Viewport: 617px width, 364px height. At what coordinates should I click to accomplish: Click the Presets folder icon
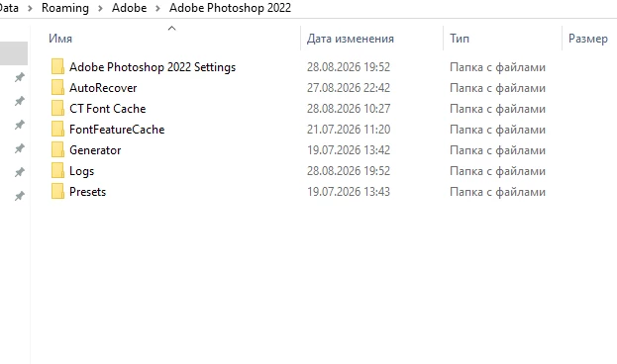pyautogui.click(x=57, y=192)
